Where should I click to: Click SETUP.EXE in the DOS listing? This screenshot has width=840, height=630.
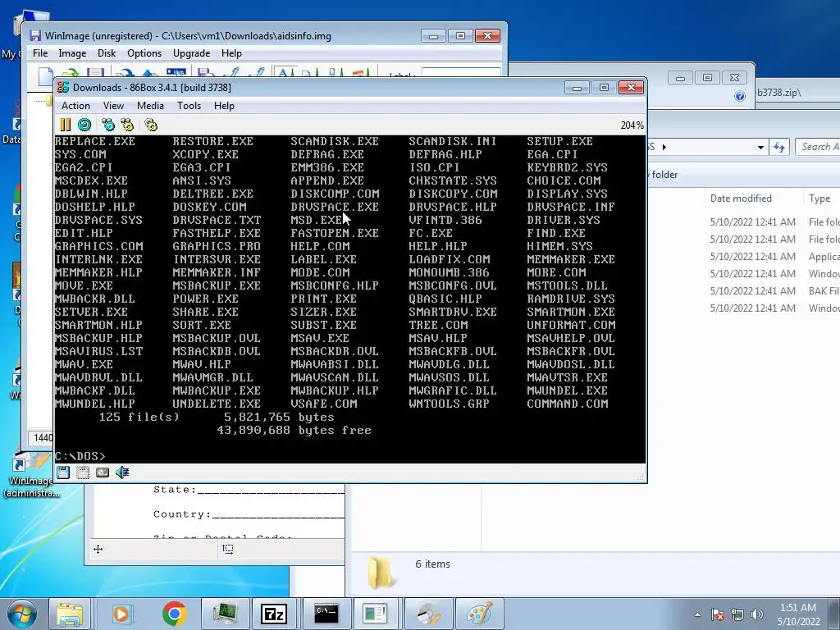559,141
